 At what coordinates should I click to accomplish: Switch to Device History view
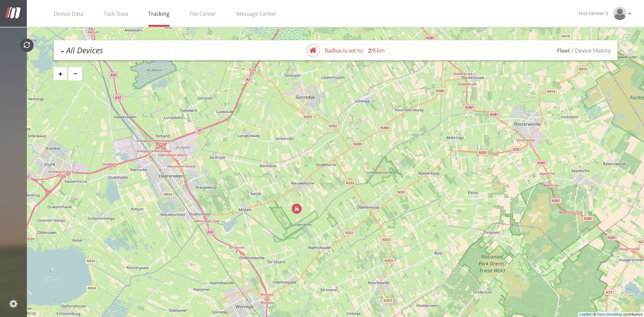coord(593,51)
